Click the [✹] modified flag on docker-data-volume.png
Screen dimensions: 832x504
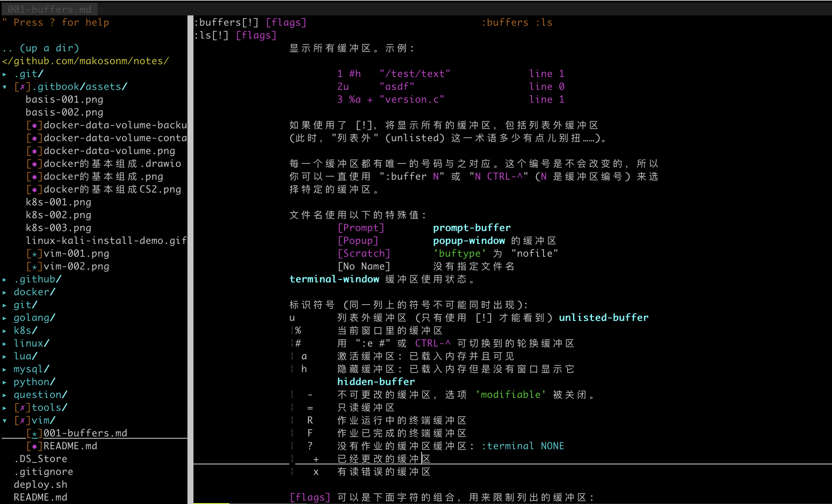click(x=34, y=151)
